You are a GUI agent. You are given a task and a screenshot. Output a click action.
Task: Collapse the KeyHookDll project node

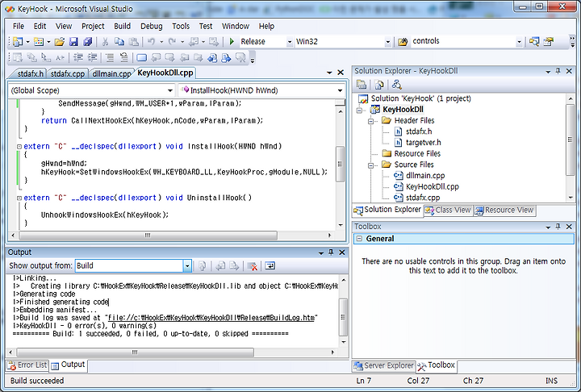pyautogui.click(x=359, y=110)
